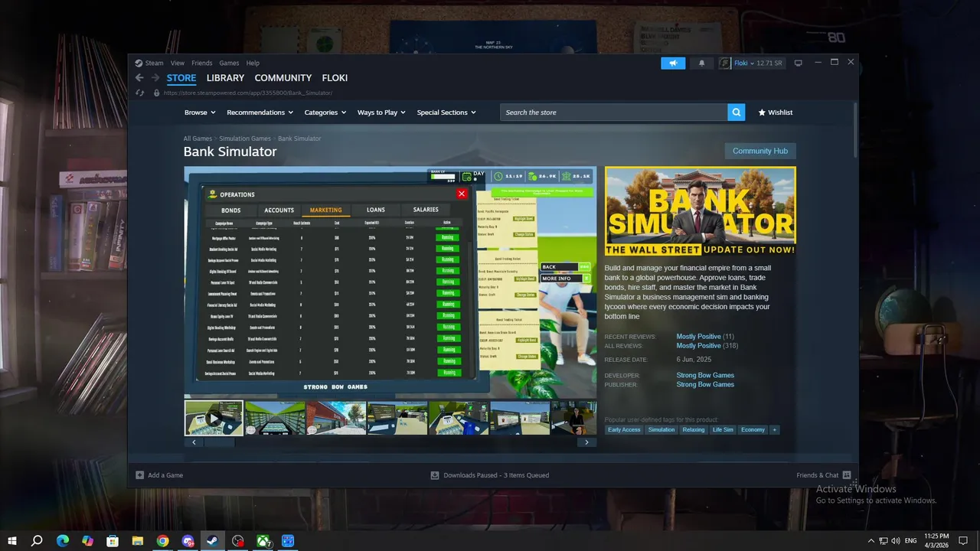The image size is (980, 551).
Task: Open the Strong Bow Games publisher link
Action: [705, 384]
